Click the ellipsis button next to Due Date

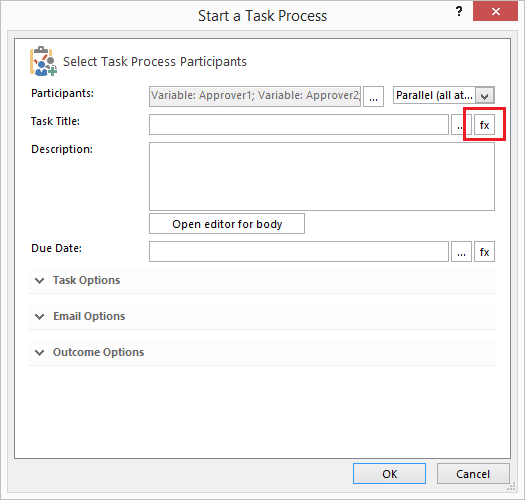pyautogui.click(x=461, y=252)
